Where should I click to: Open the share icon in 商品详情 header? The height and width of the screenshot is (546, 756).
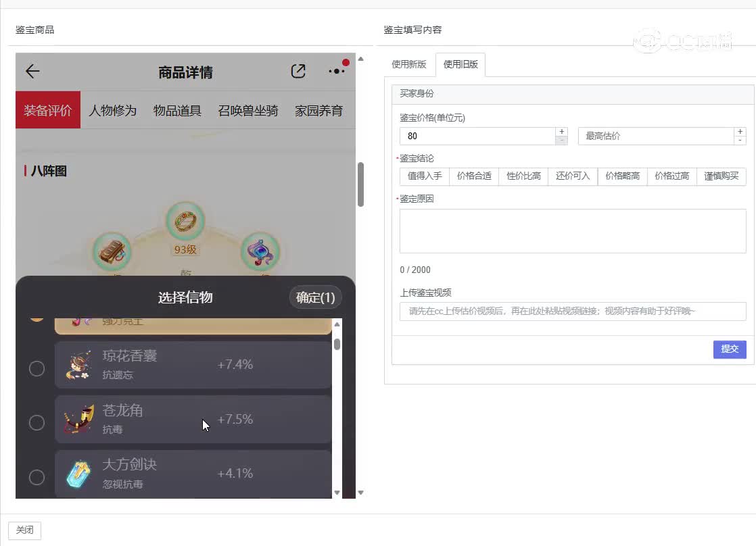(x=298, y=72)
